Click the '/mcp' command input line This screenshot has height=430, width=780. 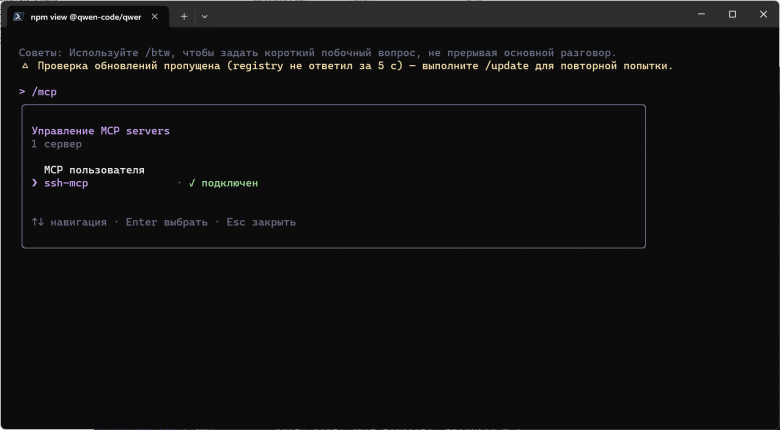(38, 92)
